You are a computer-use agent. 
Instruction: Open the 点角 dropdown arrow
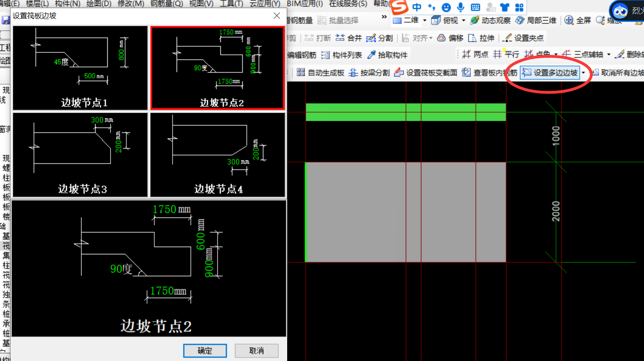pos(556,54)
